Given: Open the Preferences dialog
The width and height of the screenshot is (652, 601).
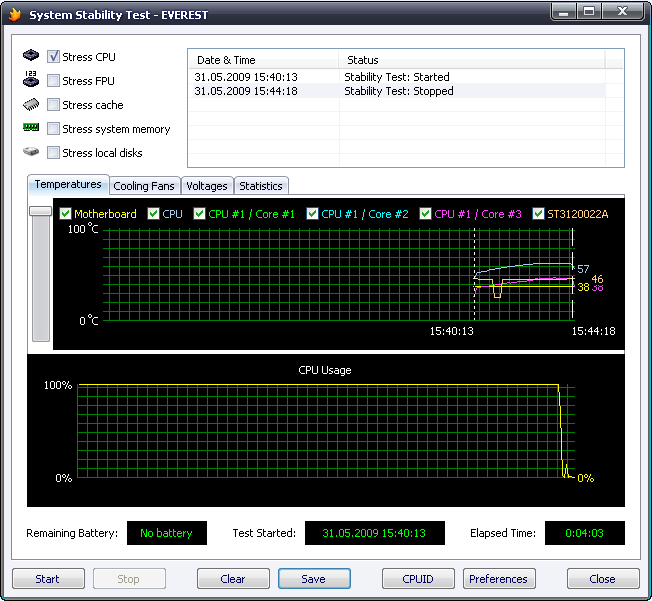Looking at the screenshot, I should coord(498,579).
